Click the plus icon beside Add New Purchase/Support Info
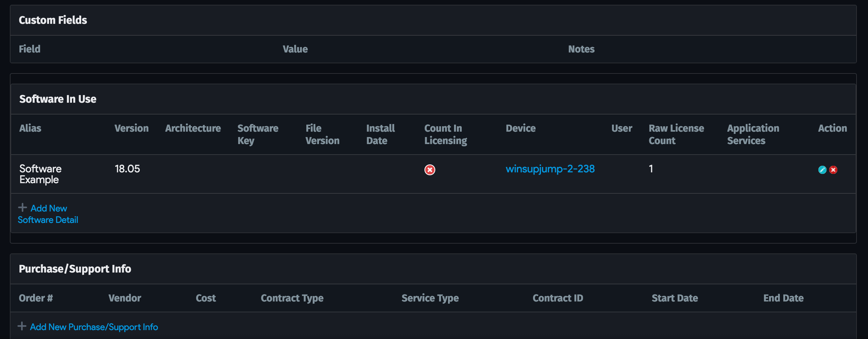This screenshot has width=868, height=339. coord(22,326)
